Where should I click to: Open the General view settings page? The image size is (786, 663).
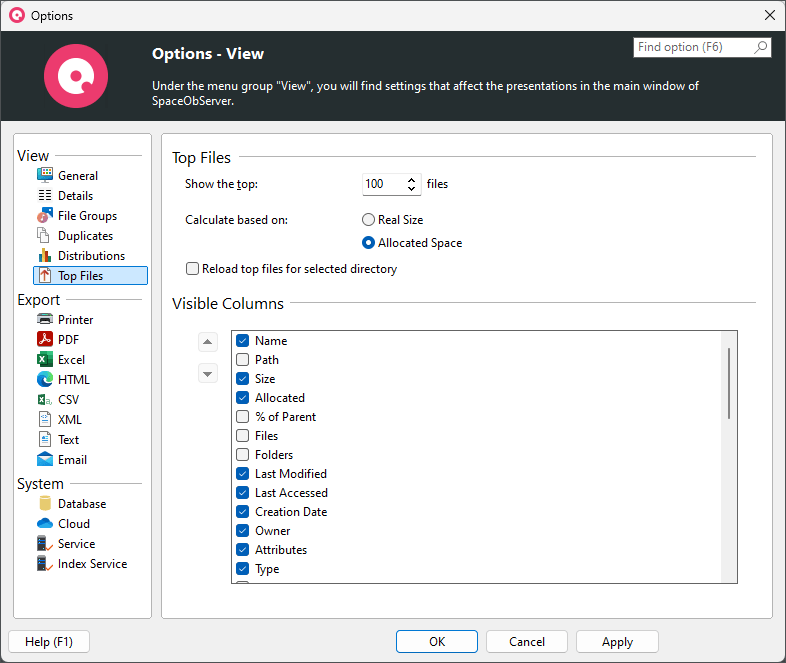coord(77,176)
